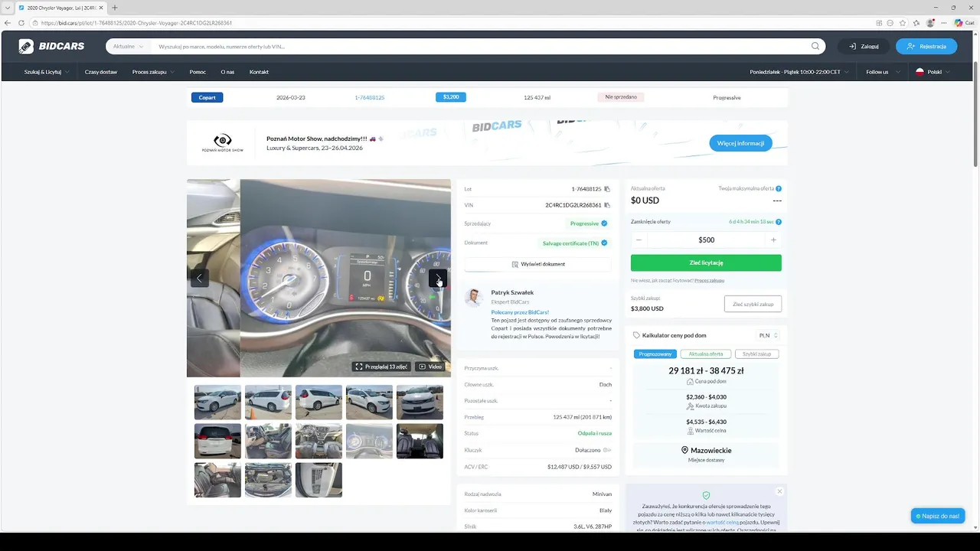Expand the Proces zakupu menu
Screen dimensions: 980x551
click(x=153, y=72)
